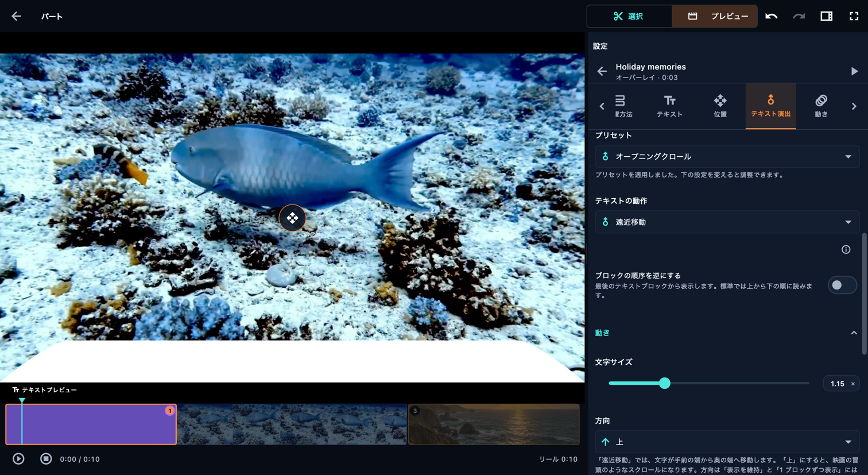
Task: Select the sunset clip thumbnail 3
Action: click(494, 424)
